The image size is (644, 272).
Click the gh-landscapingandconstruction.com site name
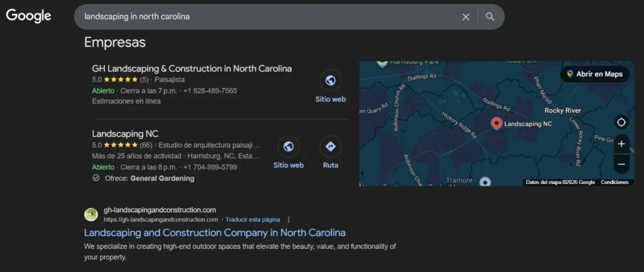pos(160,210)
